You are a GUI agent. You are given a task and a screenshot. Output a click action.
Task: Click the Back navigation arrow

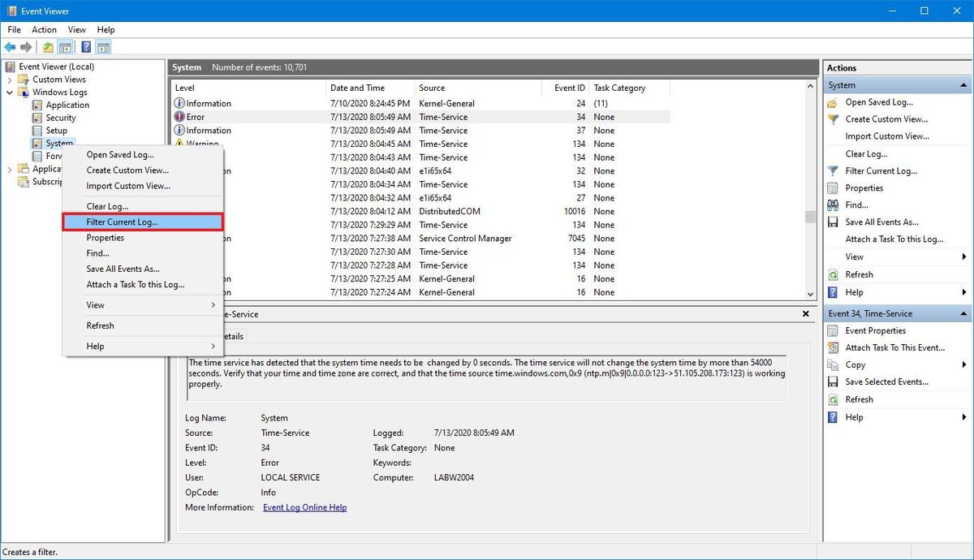10,47
